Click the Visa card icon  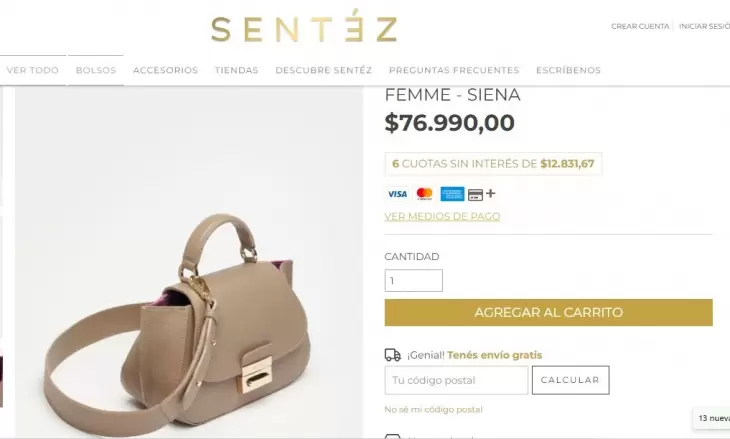tap(397, 194)
